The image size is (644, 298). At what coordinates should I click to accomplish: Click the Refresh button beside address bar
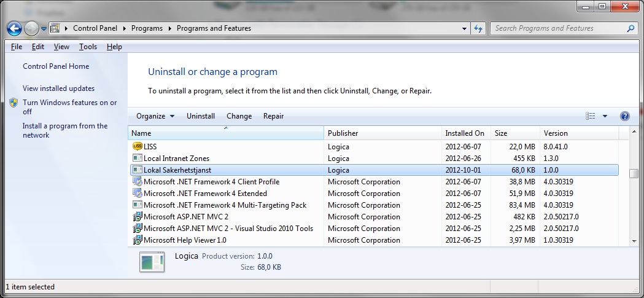(478, 28)
